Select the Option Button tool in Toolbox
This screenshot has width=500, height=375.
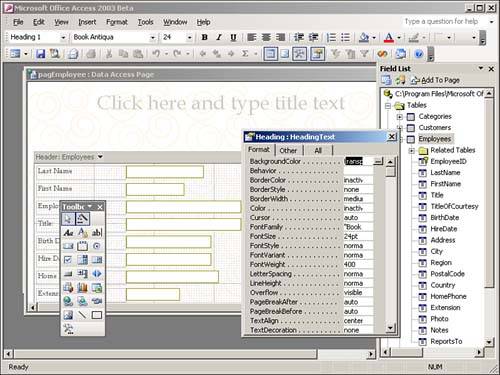click(97, 246)
